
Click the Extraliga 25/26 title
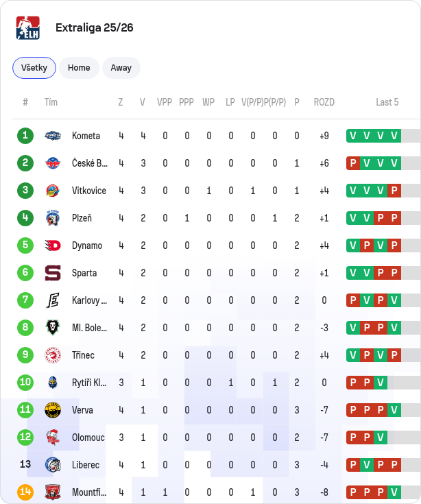pos(95,27)
